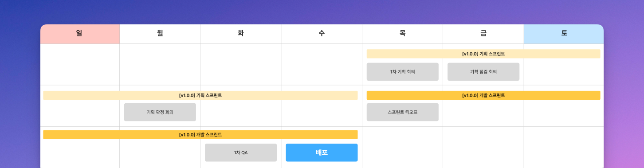644x168 pixels.
Task: Click first-week 기획 스프린트 bar starting Thursday
Action: click(x=483, y=54)
